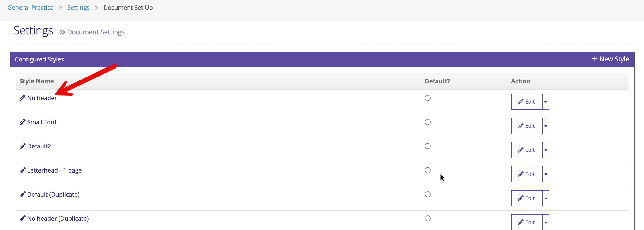Mark Letterhead - 1 page as default
Image resolution: width=644 pixels, height=230 pixels.
click(x=427, y=170)
